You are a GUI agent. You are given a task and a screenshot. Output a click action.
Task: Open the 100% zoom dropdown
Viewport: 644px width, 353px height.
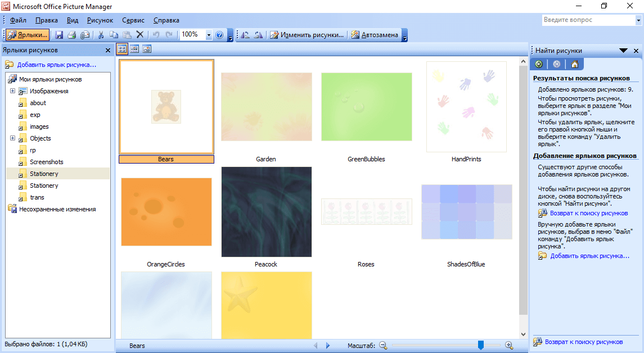point(209,35)
